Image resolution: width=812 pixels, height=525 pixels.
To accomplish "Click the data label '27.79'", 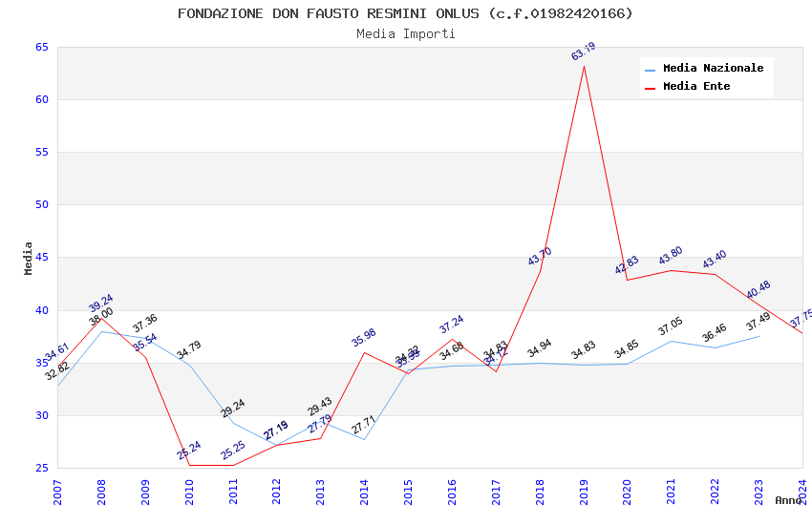I will pyautogui.click(x=319, y=424).
